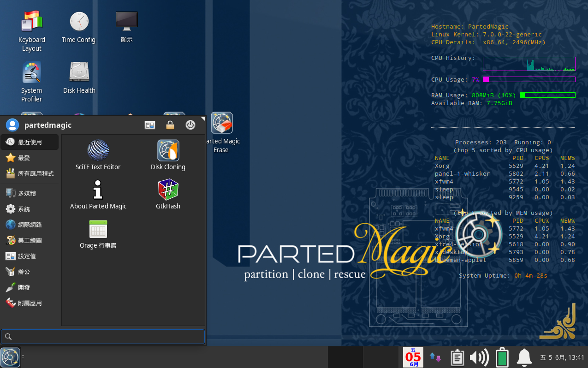Click the power/logout icon in menu header
Viewport: 588px width, 368px height.
[190, 125]
